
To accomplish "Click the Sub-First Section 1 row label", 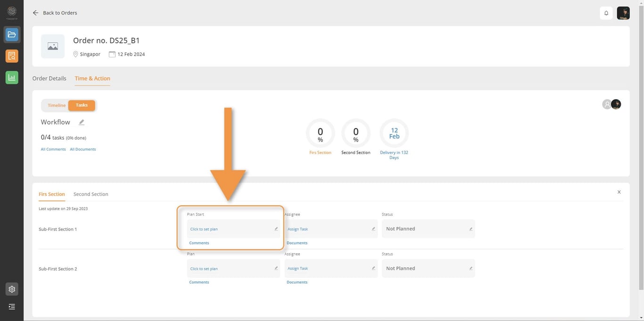I will [x=58, y=229].
